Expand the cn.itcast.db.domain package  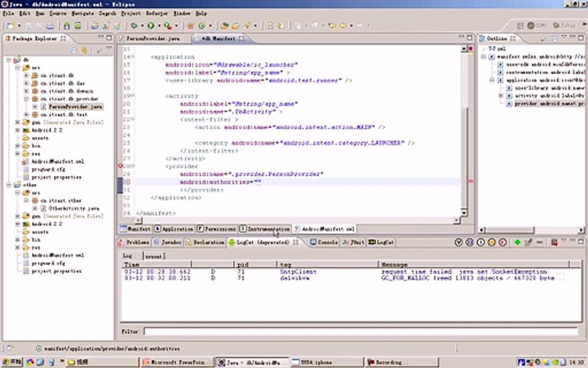(x=26, y=91)
